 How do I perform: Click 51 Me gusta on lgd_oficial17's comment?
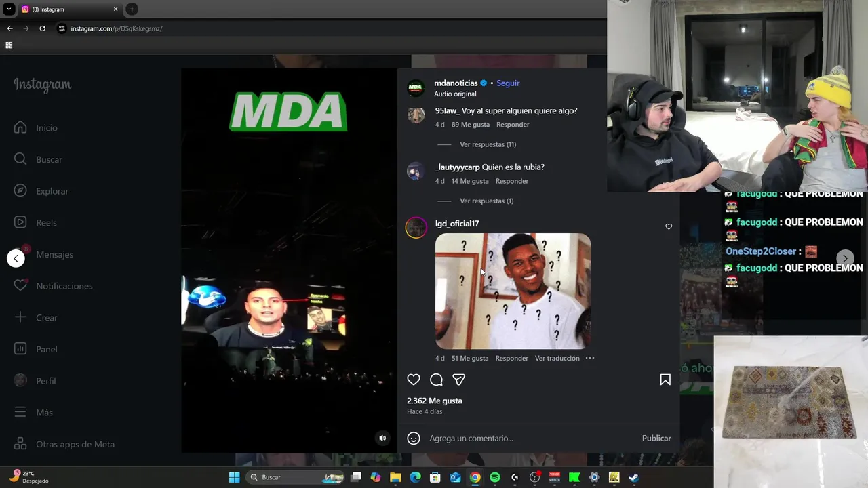(470, 358)
